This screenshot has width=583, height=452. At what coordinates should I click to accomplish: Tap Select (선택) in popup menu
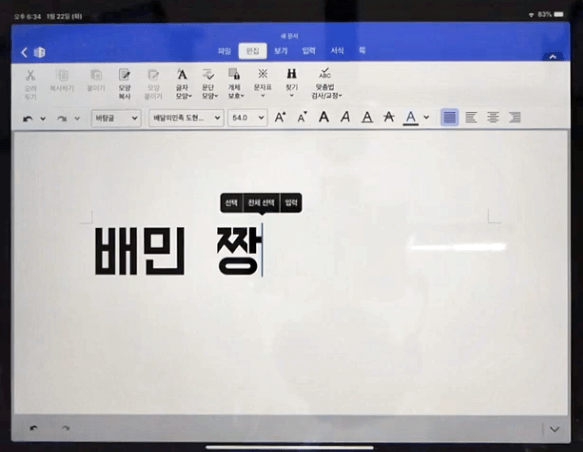coord(231,203)
